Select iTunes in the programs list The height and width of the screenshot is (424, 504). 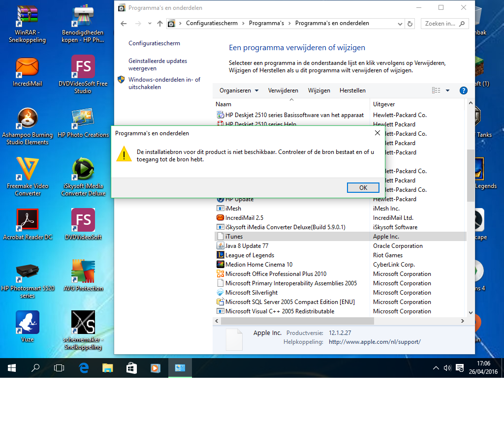pos(340,237)
